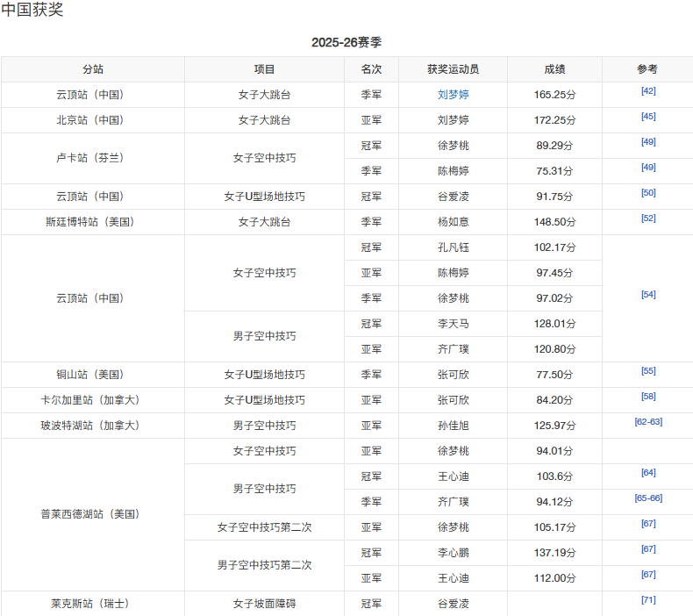693x616 pixels.
Task: Click the 中国获奖 section heading
Action: click(32, 10)
